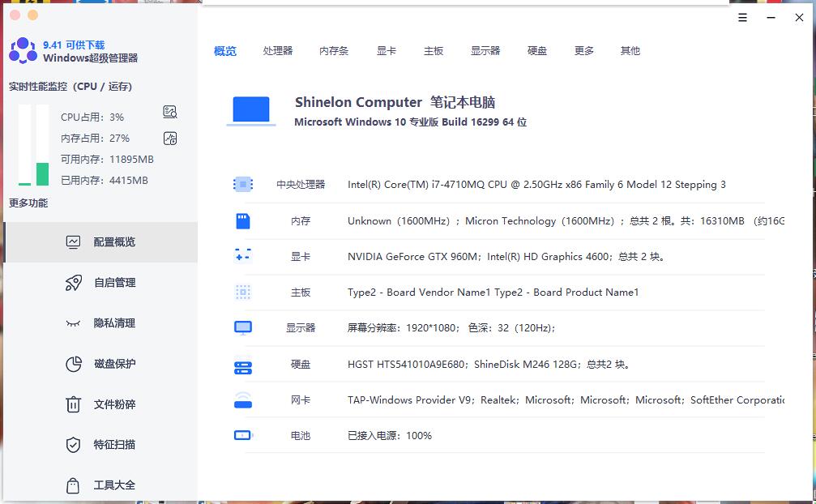
Task: Click the 隐私清理 closed-eye icon
Action: [73, 323]
